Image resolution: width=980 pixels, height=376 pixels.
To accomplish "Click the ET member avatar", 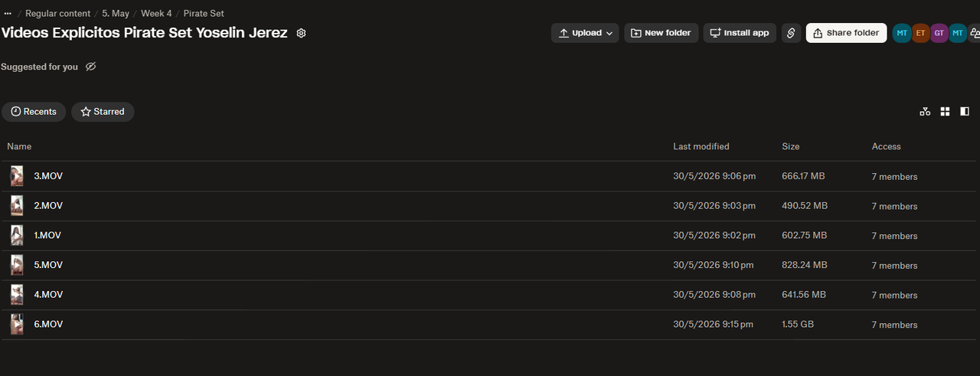I will pyautogui.click(x=921, y=33).
